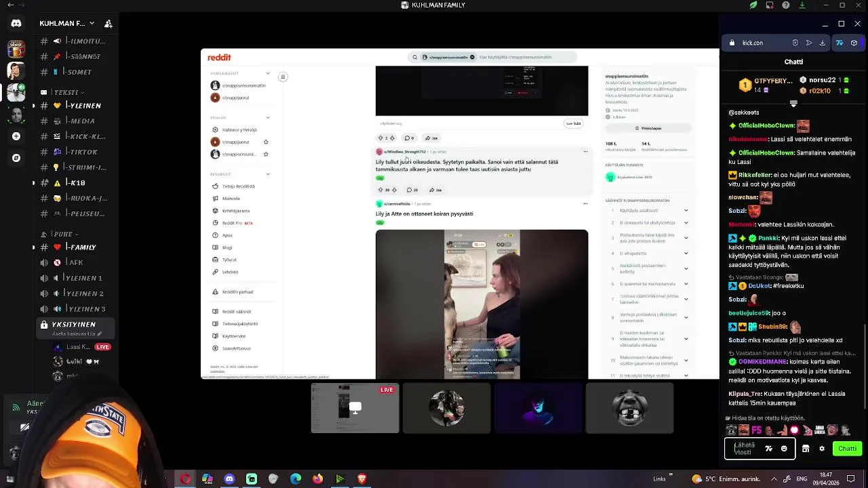This screenshot has height=488, width=868.
Task: Collapse Reddit sidebar with the hamburger button
Action: pos(283,77)
